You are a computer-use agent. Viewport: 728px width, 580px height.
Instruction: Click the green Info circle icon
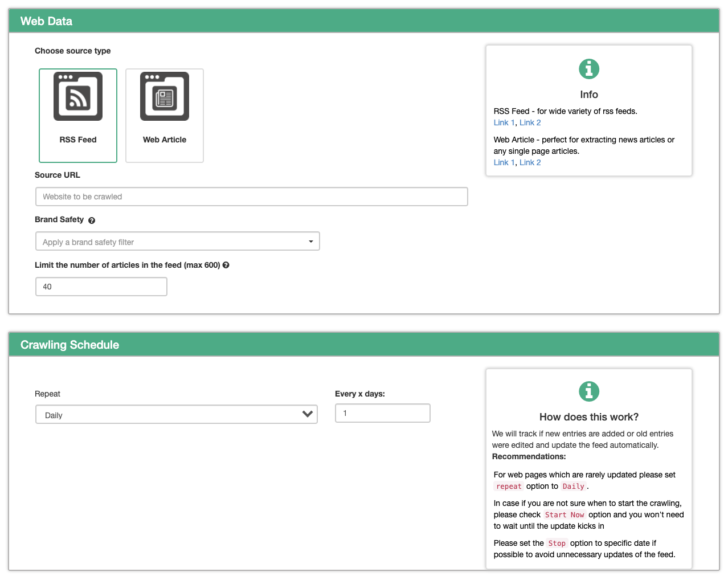(x=589, y=69)
